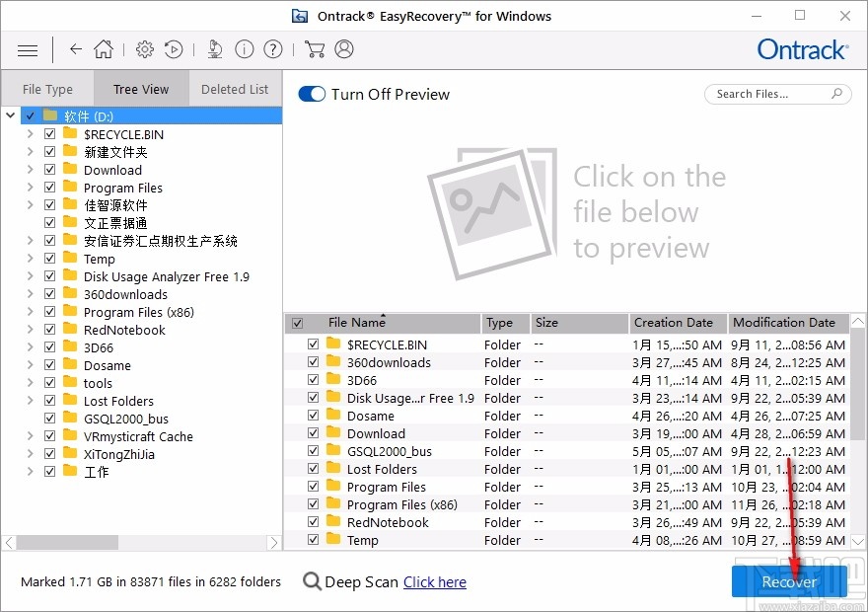The height and width of the screenshot is (612, 868).
Task: Uncheck the select-all checkbox in file list header
Action: [x=297, y=323]
